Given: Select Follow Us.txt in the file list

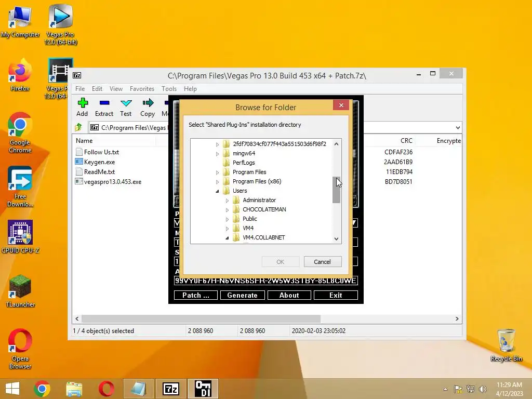Looking at the screenshot, I should pyautogui.click(x=101, y=152).
